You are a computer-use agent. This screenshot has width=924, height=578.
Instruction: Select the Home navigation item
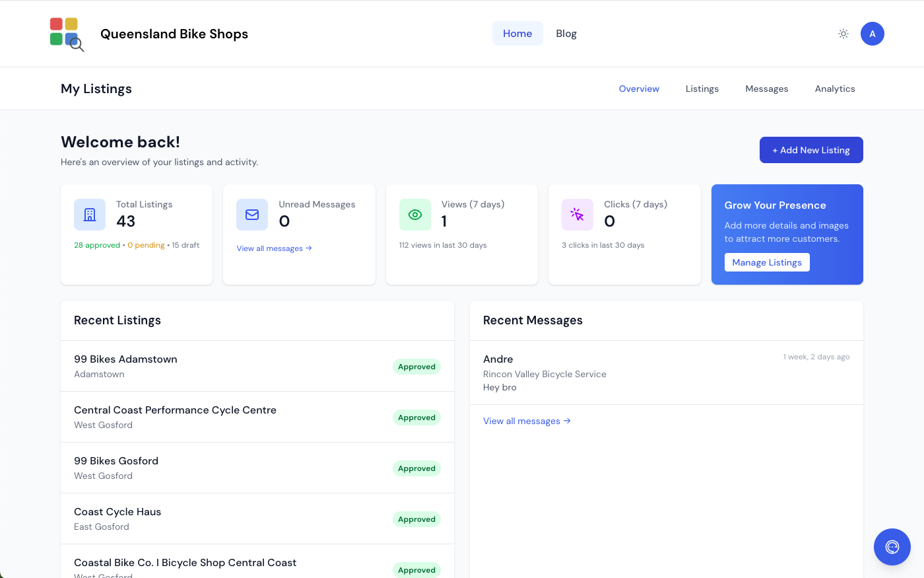coord(517,33)
